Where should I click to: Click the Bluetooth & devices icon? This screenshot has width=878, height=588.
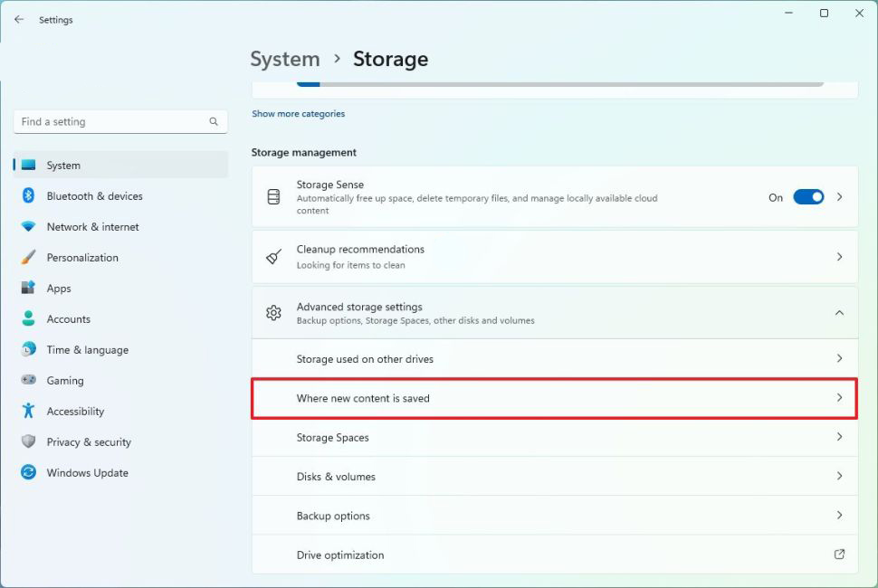click(x=28, y=196)
